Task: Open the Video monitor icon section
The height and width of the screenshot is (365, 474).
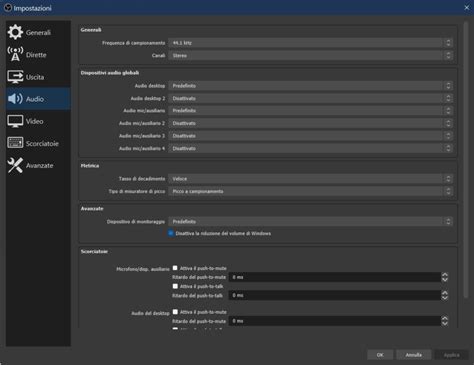Action: coord(15,121)
